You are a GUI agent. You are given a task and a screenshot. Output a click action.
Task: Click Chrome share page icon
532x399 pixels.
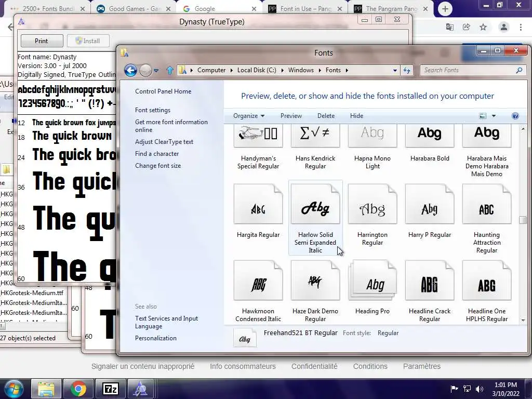point(466,27)
